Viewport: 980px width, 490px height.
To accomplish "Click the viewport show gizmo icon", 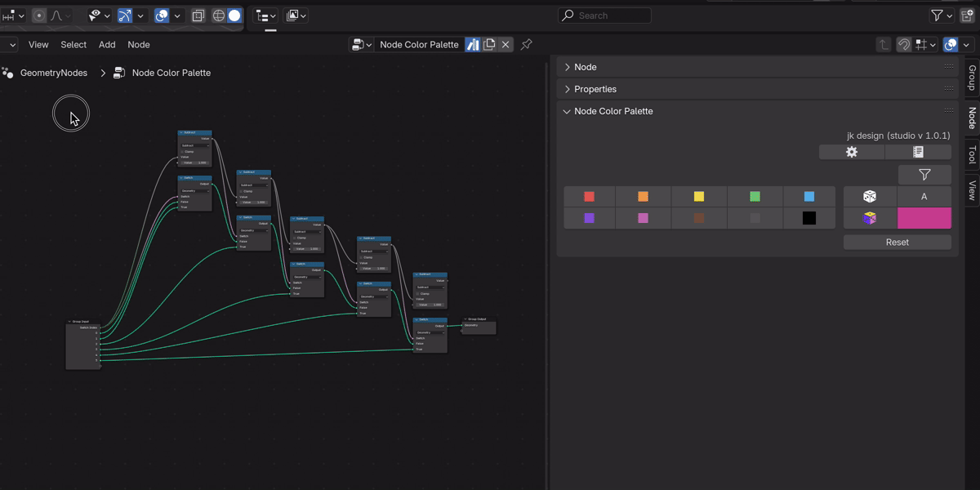I will coord(124,16).
